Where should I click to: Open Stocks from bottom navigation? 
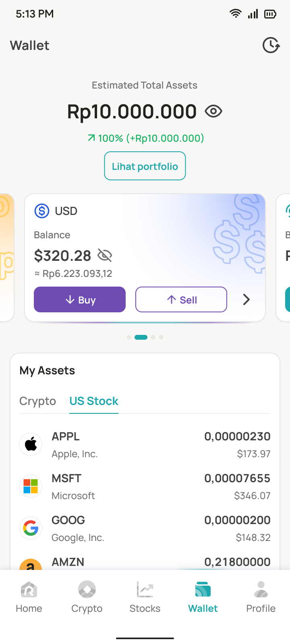(x=145, y=597)
